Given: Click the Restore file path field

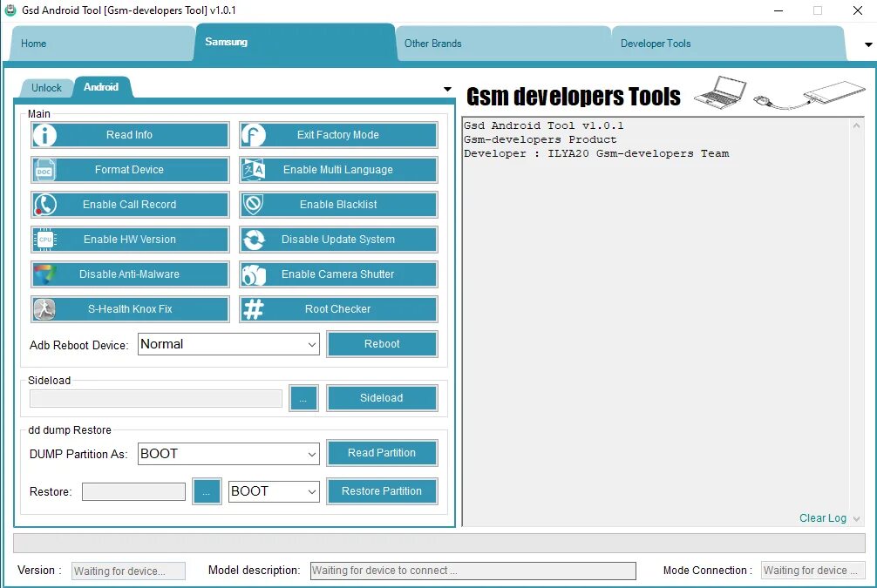Looking at the screenshot, I should point(133,492).
